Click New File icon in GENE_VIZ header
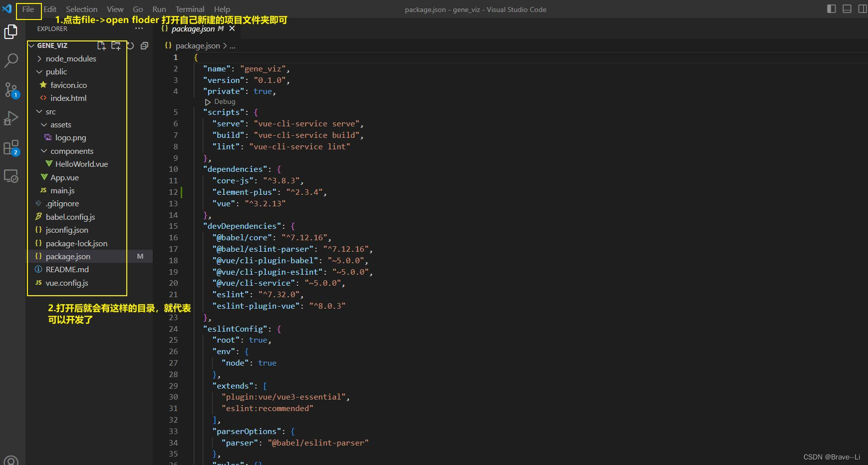 [x=101, y=46]
